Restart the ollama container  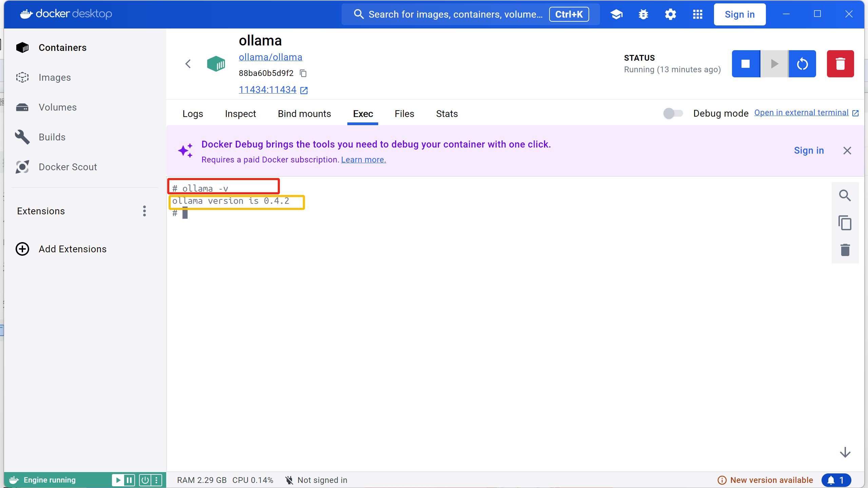click(802, 64)
